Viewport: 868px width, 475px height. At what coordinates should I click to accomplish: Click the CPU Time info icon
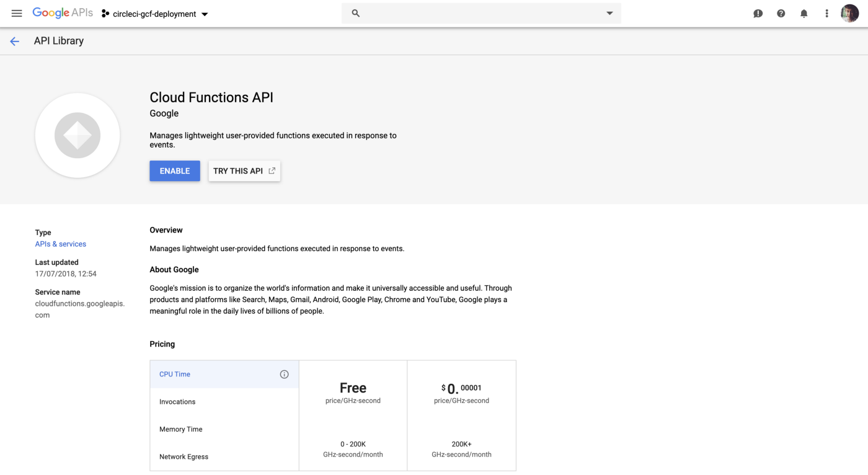click(x=284, y=374)
